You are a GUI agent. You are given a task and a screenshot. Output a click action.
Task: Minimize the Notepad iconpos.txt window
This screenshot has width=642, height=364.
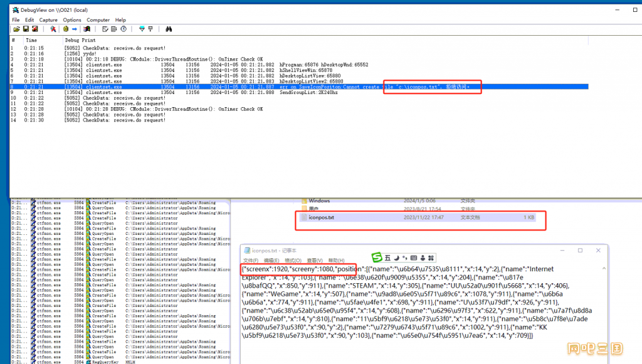click(562, 251)
